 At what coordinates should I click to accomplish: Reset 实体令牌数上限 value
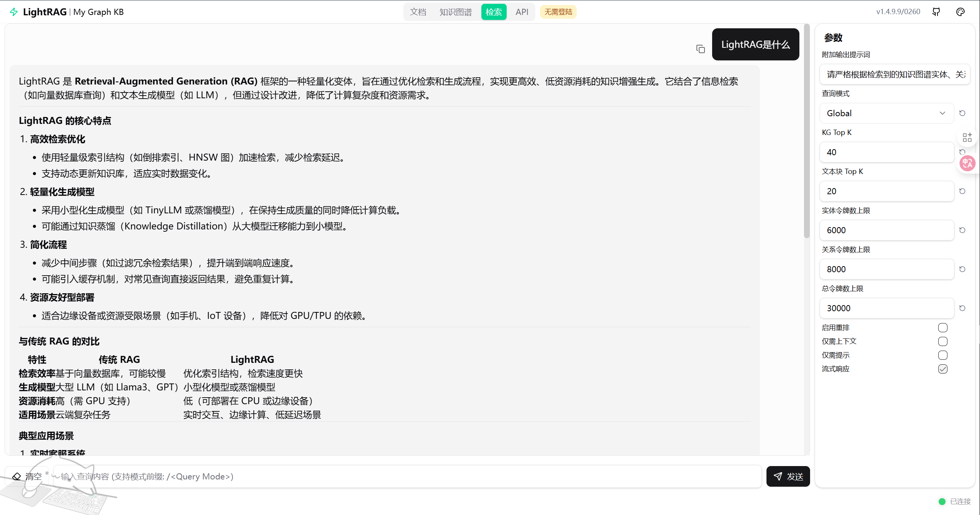962,230
